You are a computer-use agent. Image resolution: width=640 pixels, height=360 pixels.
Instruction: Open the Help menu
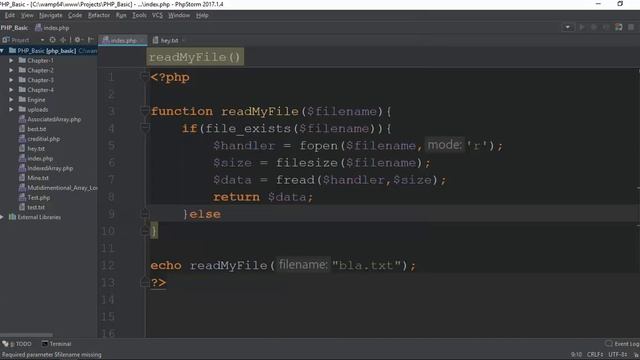(202, 15)
